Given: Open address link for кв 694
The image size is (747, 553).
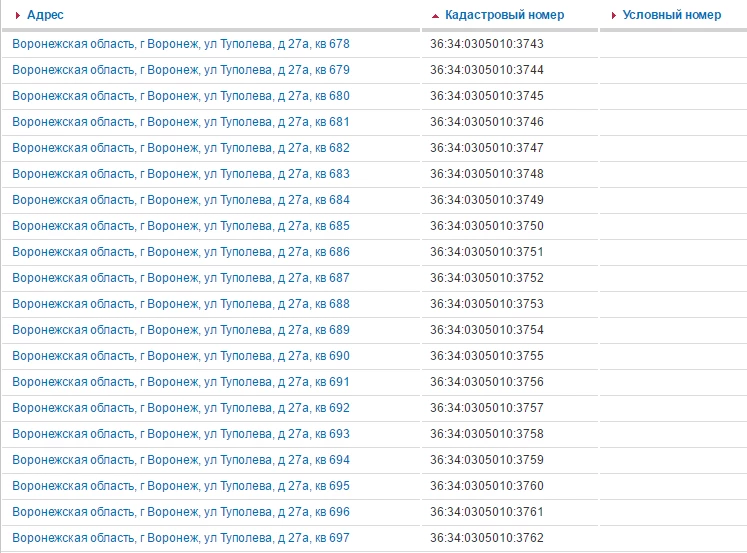Looking at the screenshot, I should [x=181, y=460].
